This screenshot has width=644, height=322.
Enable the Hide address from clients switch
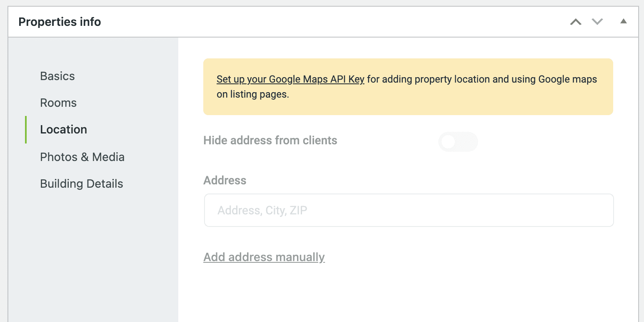coord(458,142)
